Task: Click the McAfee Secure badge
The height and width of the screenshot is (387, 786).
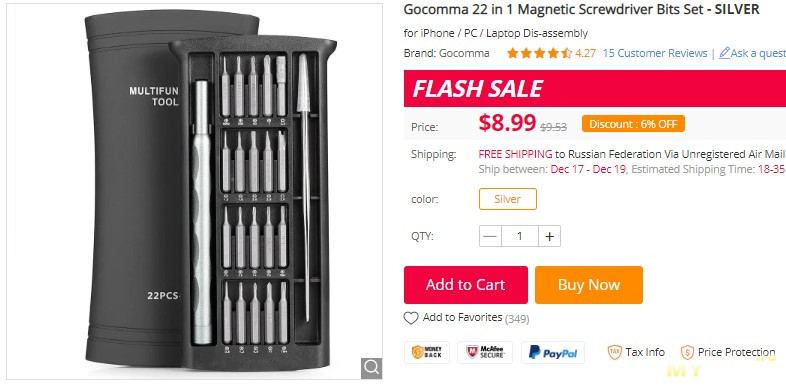Action: [x=485, y=352]
